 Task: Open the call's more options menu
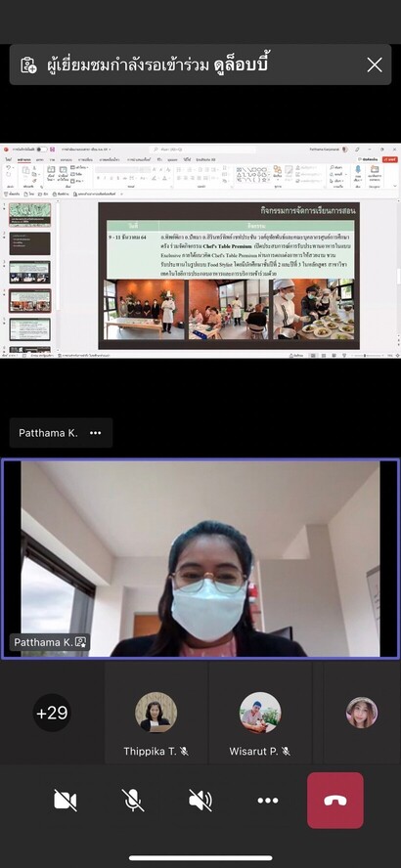click(268, 801)
